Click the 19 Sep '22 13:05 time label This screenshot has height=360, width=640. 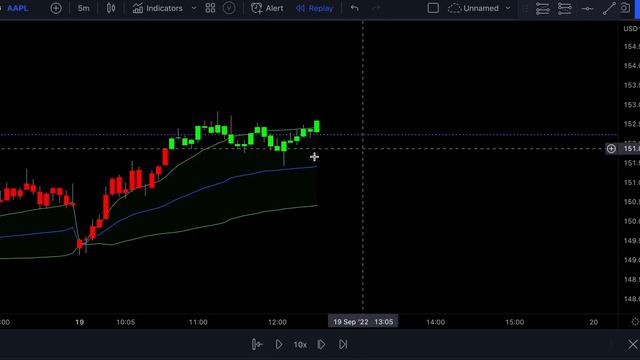[363, 322]
